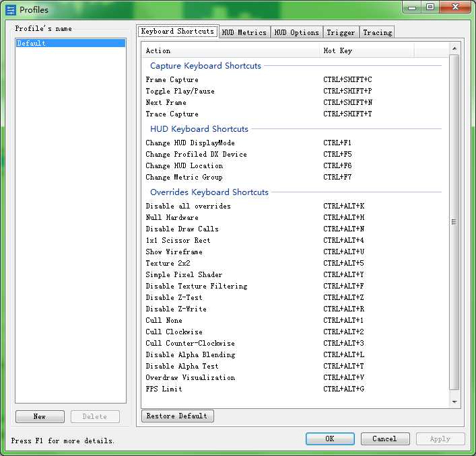This screenshot has width=476, height=456.
Task: Click the Action column header
Action: pos(230,50)
